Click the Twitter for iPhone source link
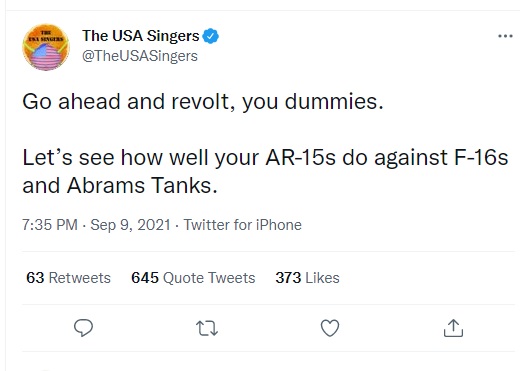520x371 pixels. pyautogui.click(x=243, y=225)
